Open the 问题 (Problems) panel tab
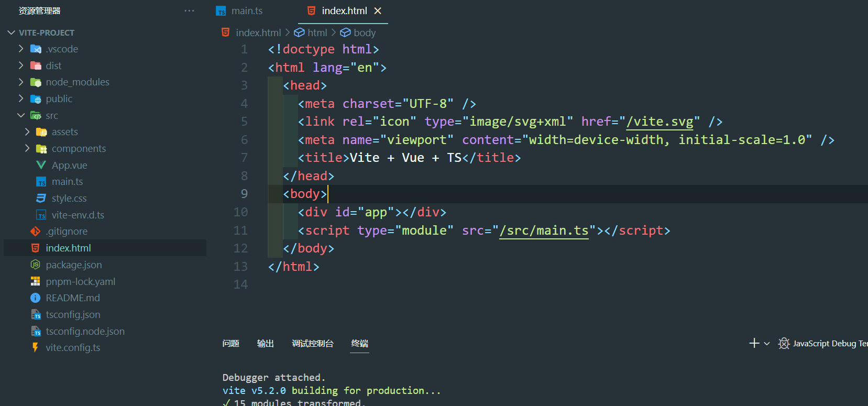The width and height of the screenshot is (868, 406). tap(231, 344)
